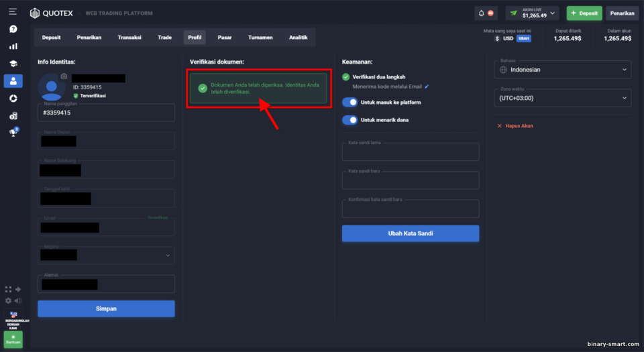Click the 'Dokumen Anda telah diperiksa' message
This screenshot has width=644, height=352.
coord(265,89)
